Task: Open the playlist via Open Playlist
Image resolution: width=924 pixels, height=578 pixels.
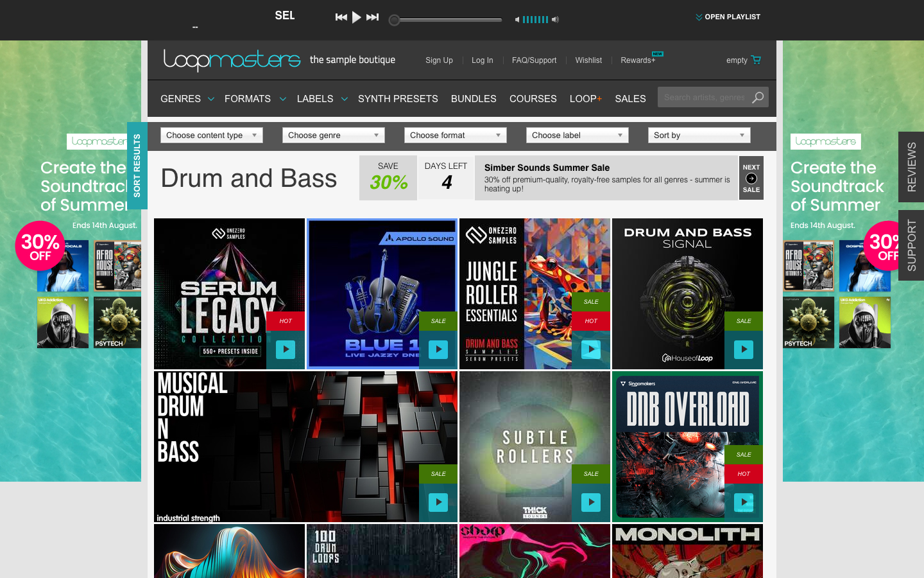Action: (x=728, y=17)
